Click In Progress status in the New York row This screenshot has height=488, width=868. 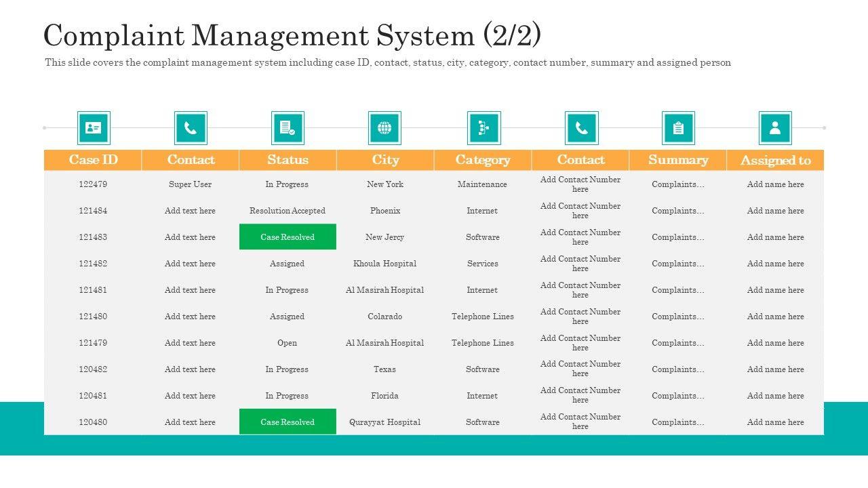pyautogui.click(x=288, y=184)
